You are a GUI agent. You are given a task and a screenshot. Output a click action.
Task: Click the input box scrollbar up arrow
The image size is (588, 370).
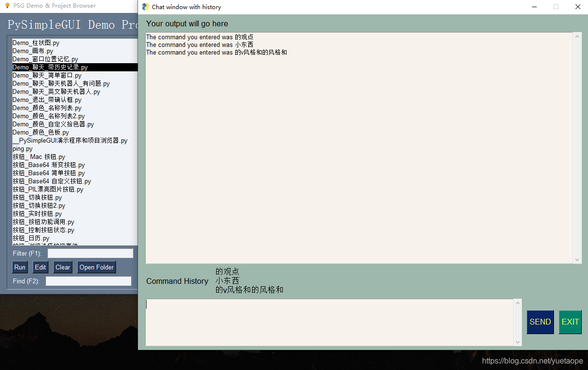click(518, 303)
